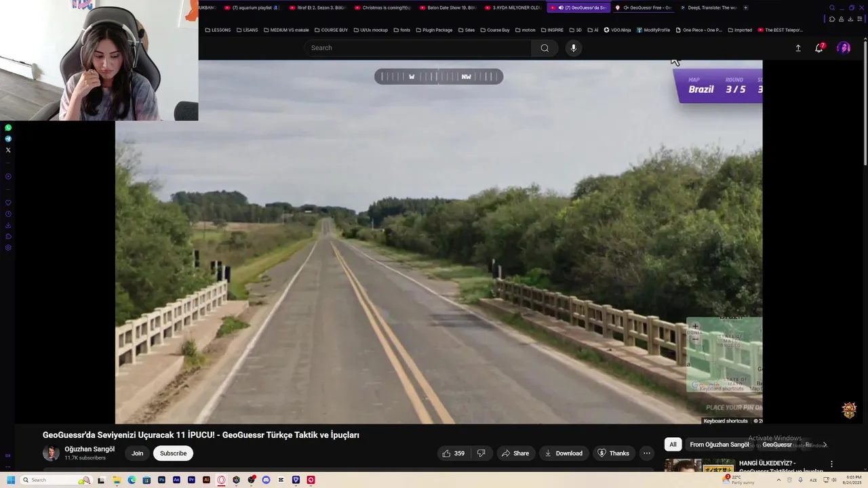The image size is (868, 488).
Task: Open The BEST Teleport bookmark
Action: click(780, 30)
